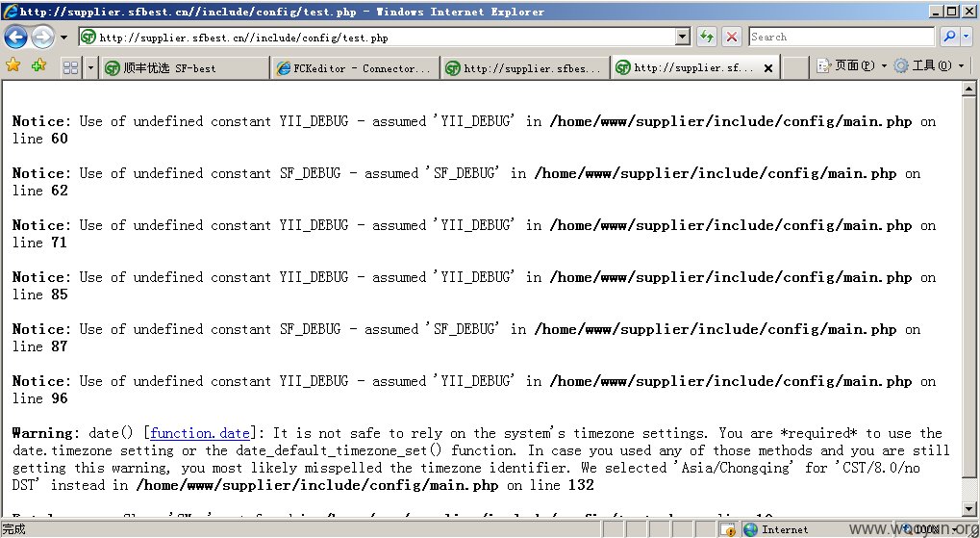Open the 工具(O) tools menu
The height and width of the screenshot is (538, 980).
[923, 65]
